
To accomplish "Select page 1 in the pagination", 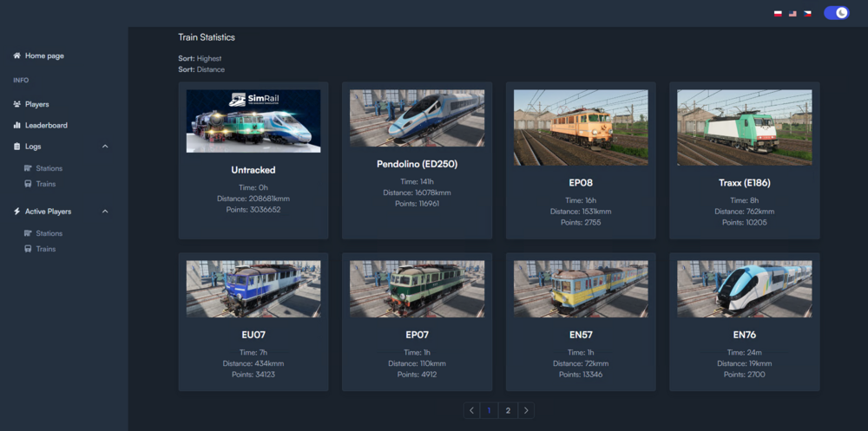I will pos(490,410).
